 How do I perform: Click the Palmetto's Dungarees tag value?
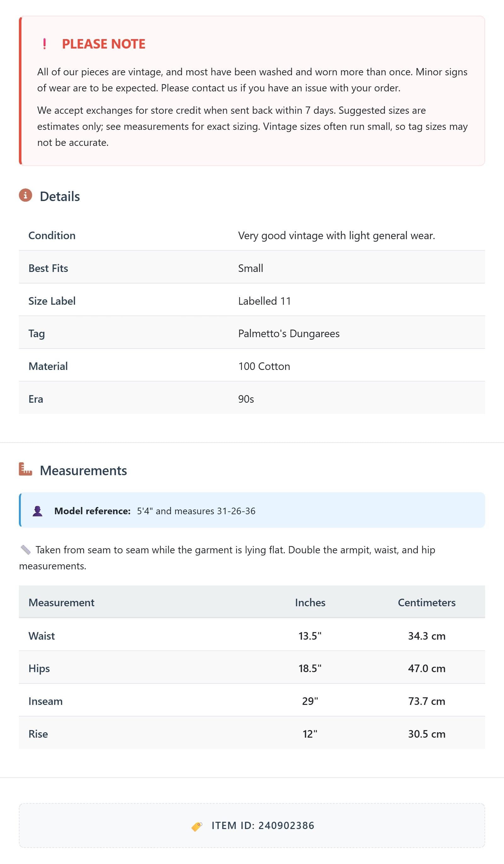tap(289, 333)
